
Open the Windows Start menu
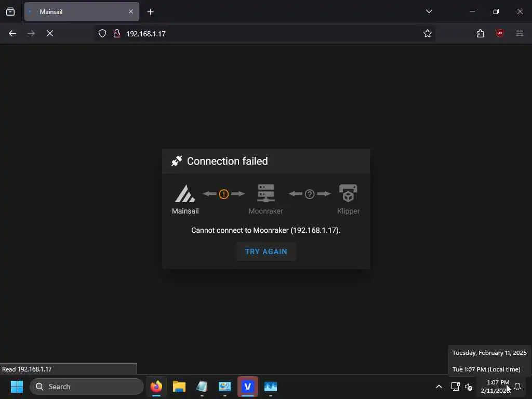pyautogui.click(x=17, y=387)
